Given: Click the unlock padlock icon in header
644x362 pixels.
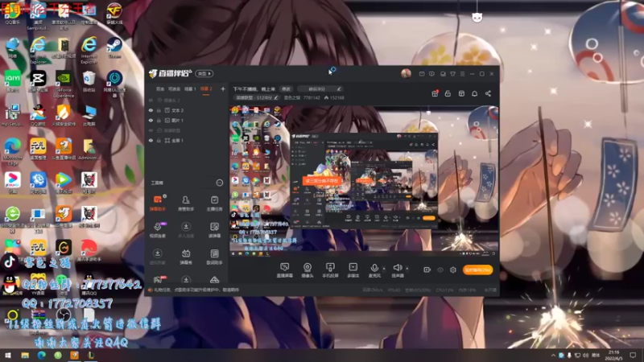Looking at the screenshot, I should [x=448, y=93].
